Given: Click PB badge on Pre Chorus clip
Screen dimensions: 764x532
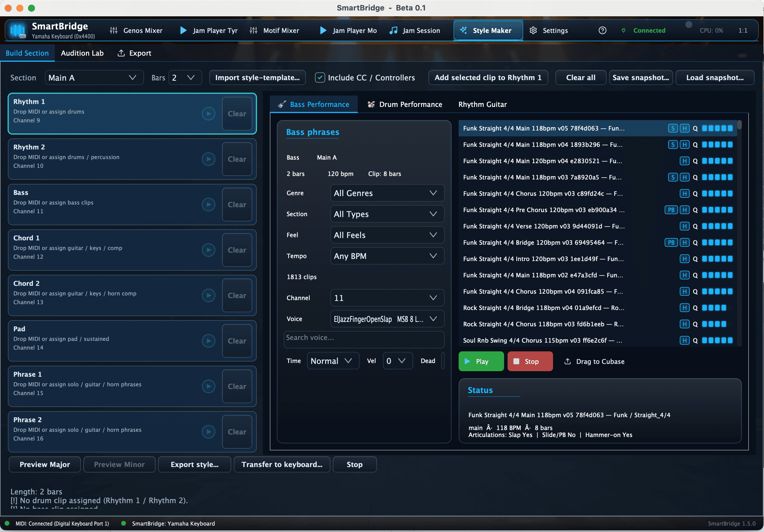Looking at the screenshot, I should pyautogui.click(x=671, y=210).
